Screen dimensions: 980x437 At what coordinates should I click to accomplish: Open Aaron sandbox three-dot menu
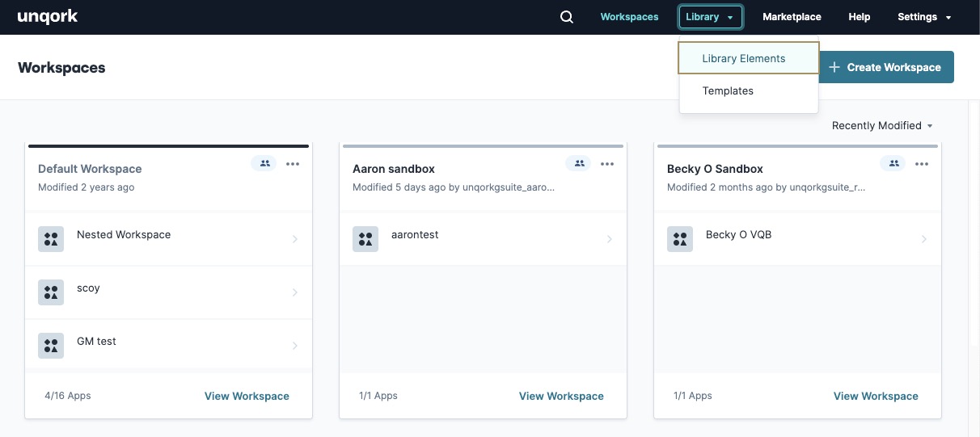607,164
